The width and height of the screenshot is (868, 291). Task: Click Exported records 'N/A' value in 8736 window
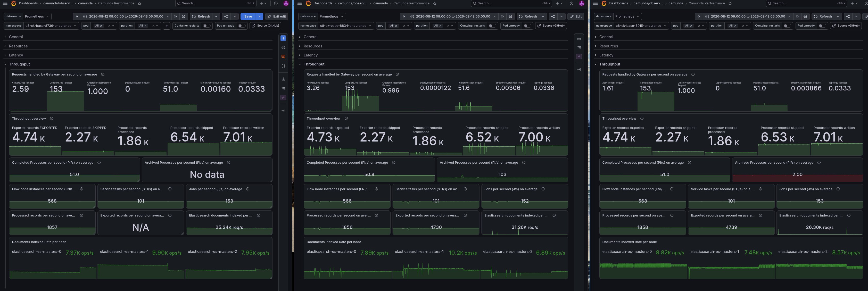(x=140, y=228)
